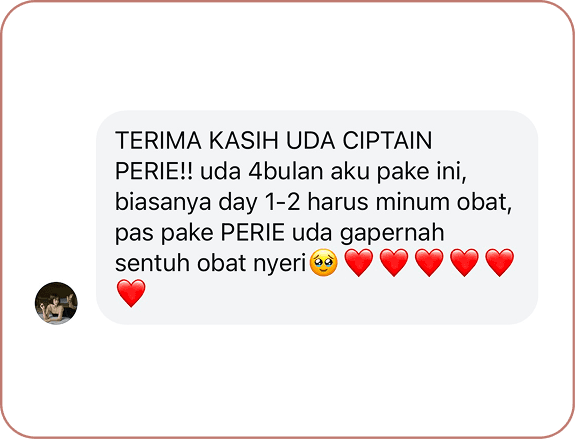Click the fifth red heart ending the row

(499, 262)
